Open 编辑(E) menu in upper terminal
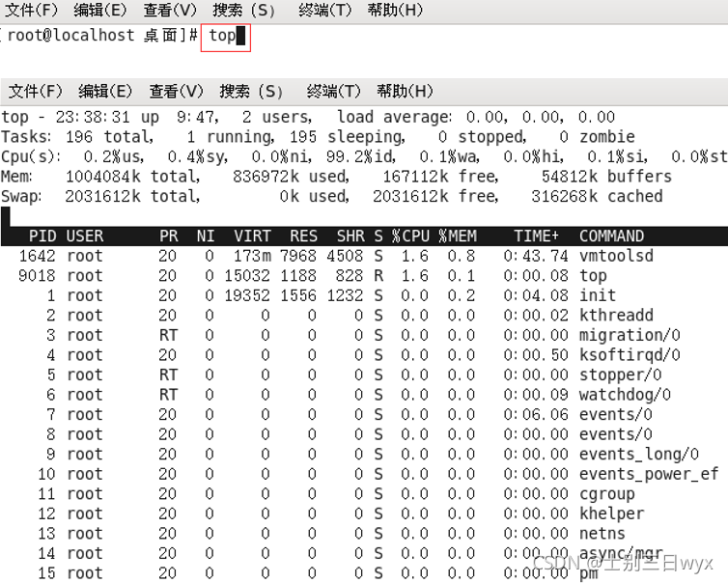 point(99,10)
